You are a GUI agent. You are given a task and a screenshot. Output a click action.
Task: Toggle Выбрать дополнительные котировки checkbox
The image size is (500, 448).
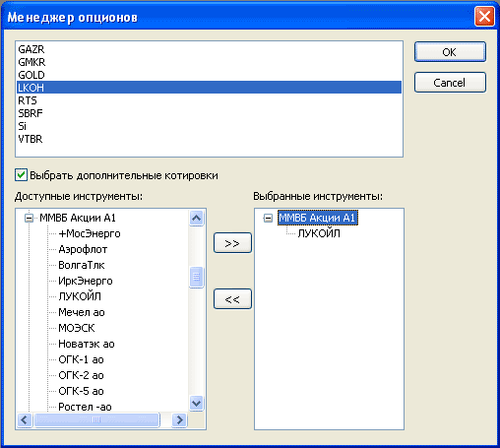click(21, 175)
